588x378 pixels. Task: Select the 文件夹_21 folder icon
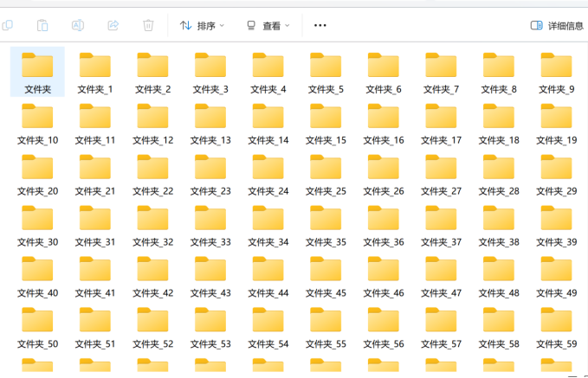[95, 167]
